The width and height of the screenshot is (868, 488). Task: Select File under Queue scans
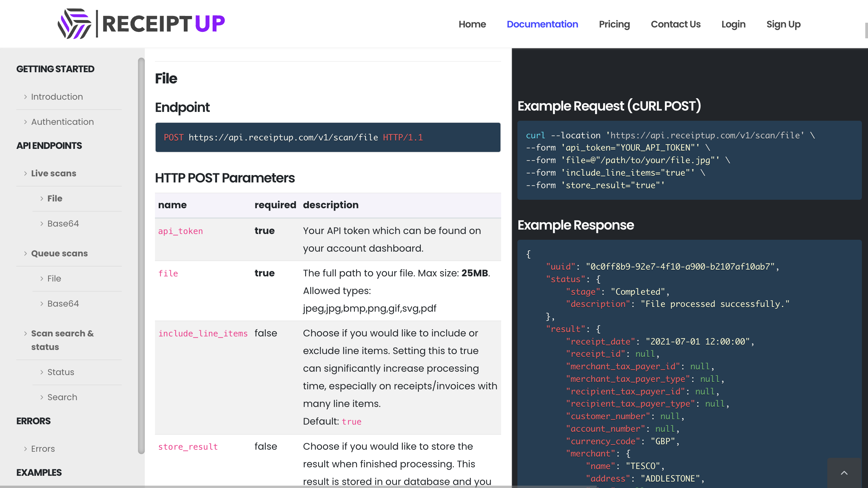tap(54, 279)
